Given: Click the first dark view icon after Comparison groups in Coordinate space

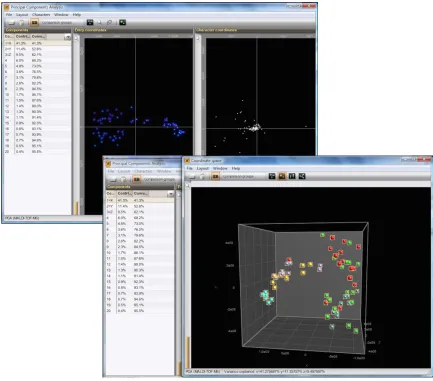Looking at the screenshot, I should 272,176.
